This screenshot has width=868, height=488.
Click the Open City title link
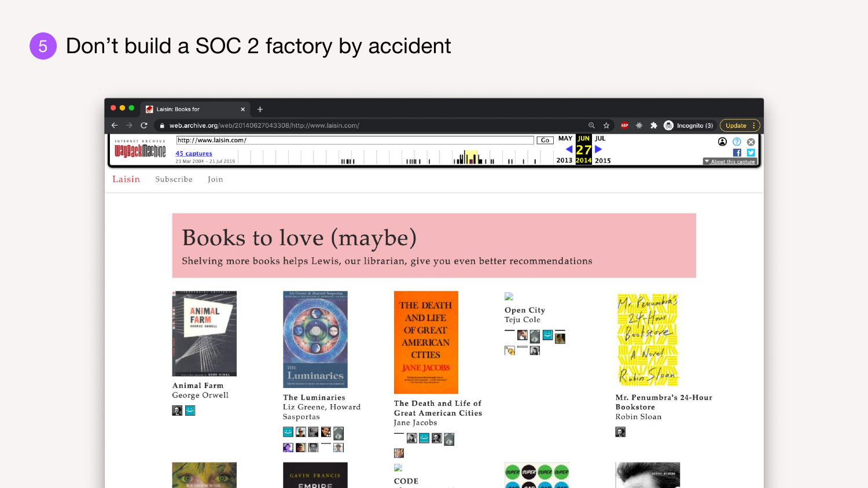525,310
